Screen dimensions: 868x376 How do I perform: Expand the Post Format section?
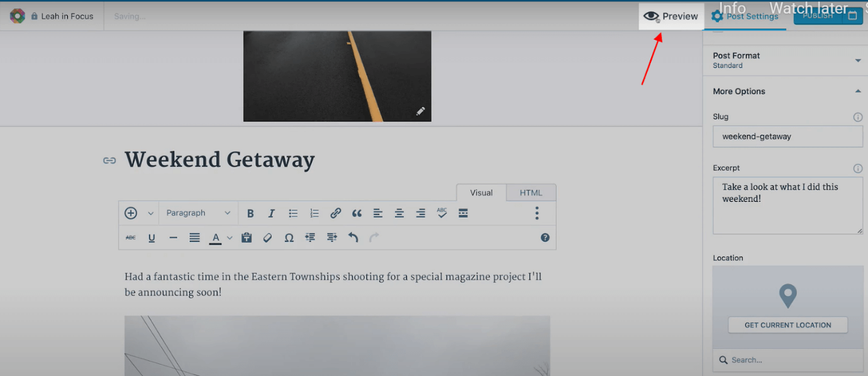coord(786,60)
